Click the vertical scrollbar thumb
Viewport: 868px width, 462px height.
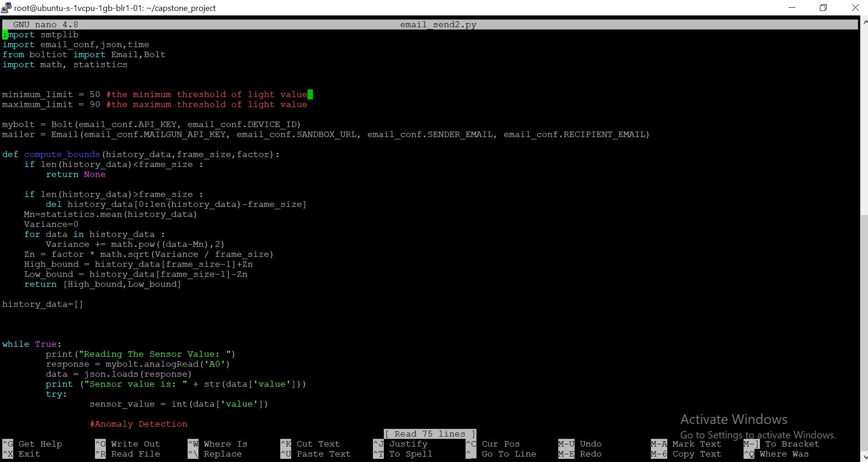(864, 333)
